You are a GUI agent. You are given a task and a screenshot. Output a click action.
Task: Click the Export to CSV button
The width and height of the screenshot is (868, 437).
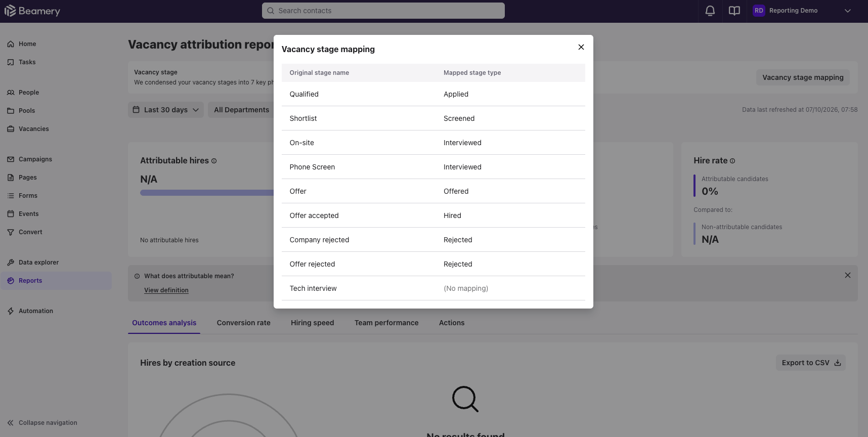pos(811,363)
